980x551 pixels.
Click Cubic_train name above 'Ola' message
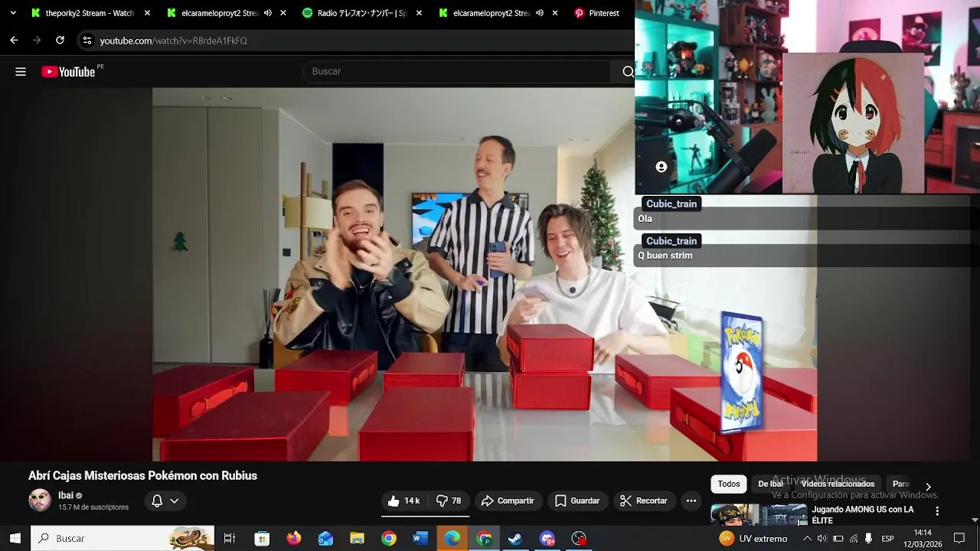click(x=671, y=204)
